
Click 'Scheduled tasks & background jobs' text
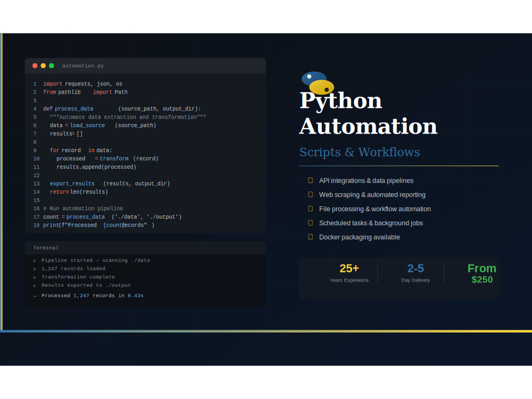click(x=371, y=223)
